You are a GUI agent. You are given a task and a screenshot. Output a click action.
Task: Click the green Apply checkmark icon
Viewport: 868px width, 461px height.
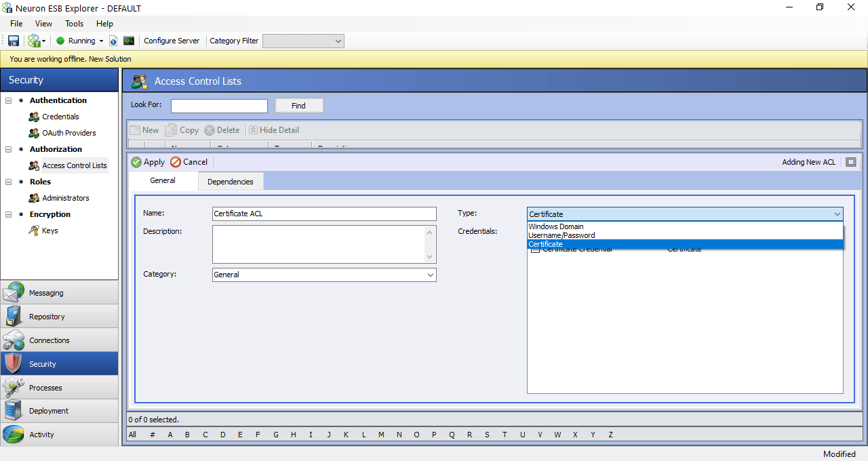[x=136, y=162]
